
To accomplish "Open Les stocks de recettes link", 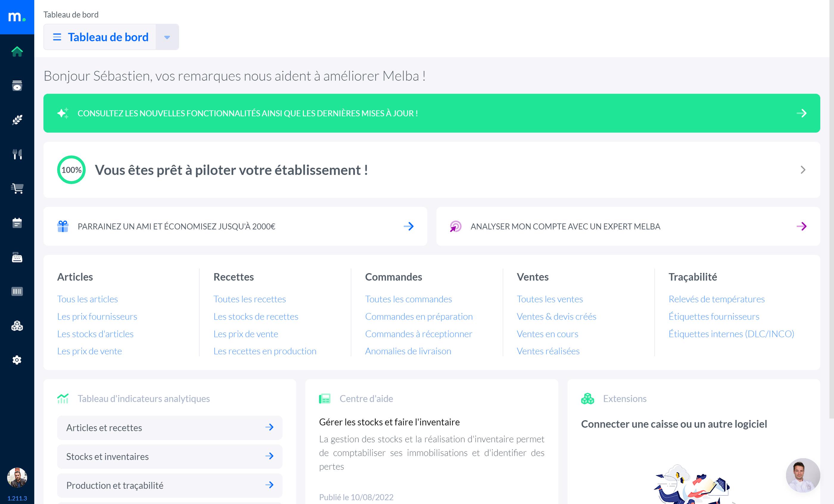I will pyautogui.click(x=256, y=316).
